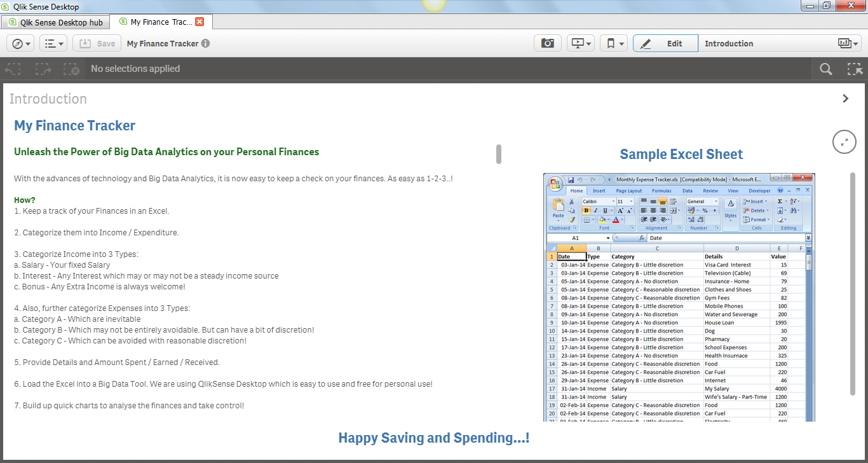Viewport: 868px width, 463px height.
Task: Click the 'Unleash the Power of Big Data' subtitle
Action: [x=166, y=152]
